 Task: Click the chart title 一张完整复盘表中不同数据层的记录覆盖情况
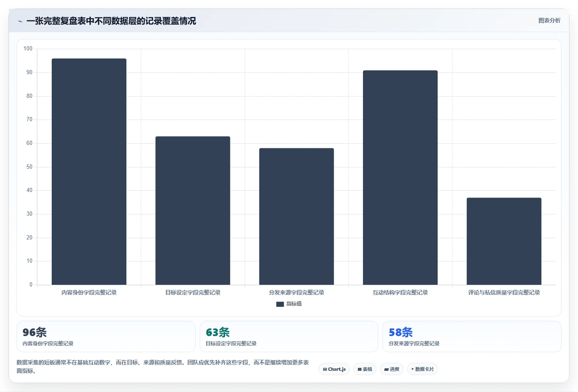pos(111,21)
